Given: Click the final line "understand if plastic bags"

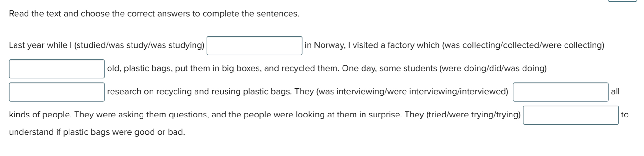Looking at the screenshot, I should tap(97, 132).
